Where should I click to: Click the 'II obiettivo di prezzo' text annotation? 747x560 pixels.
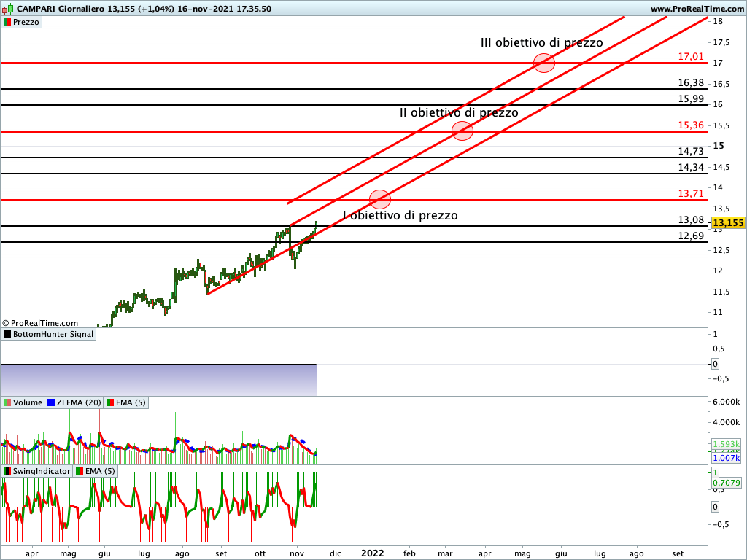point(459,113)
